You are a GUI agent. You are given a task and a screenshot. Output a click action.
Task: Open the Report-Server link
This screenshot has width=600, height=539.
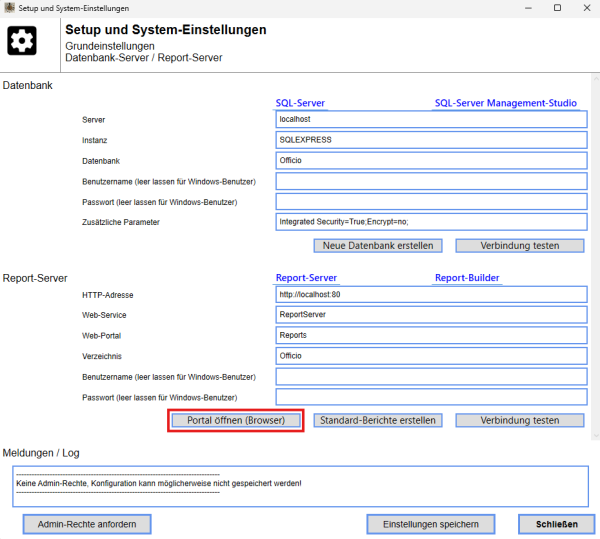tap(306, 278)
